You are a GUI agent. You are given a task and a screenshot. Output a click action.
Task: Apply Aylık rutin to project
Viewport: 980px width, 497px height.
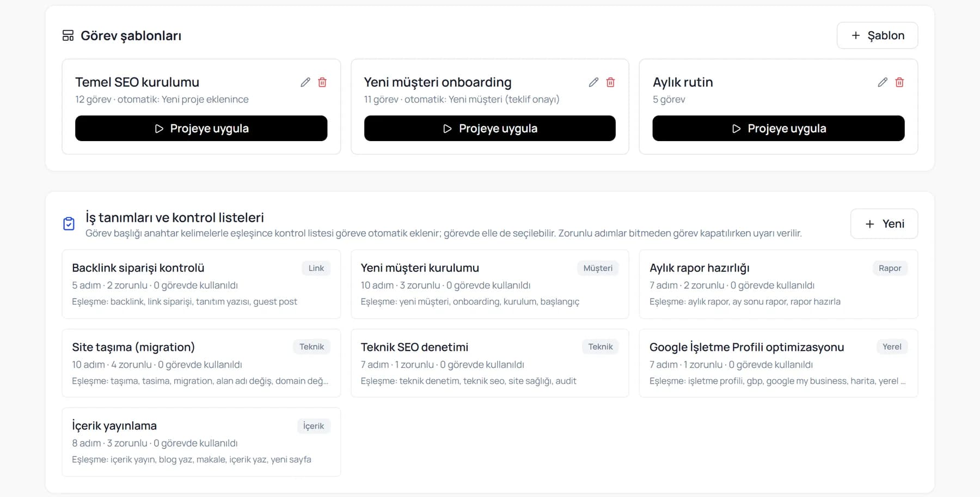(x=779, y=129)
